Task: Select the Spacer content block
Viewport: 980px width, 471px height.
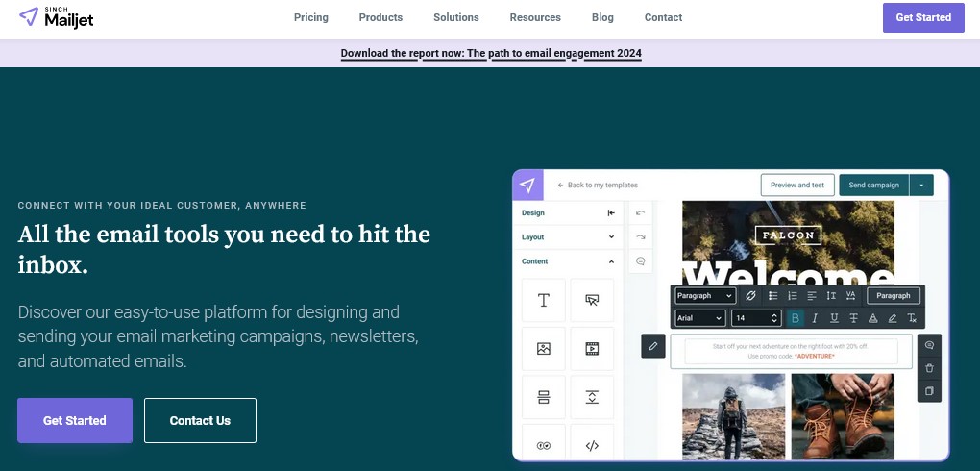Action: tap(592, 397)
